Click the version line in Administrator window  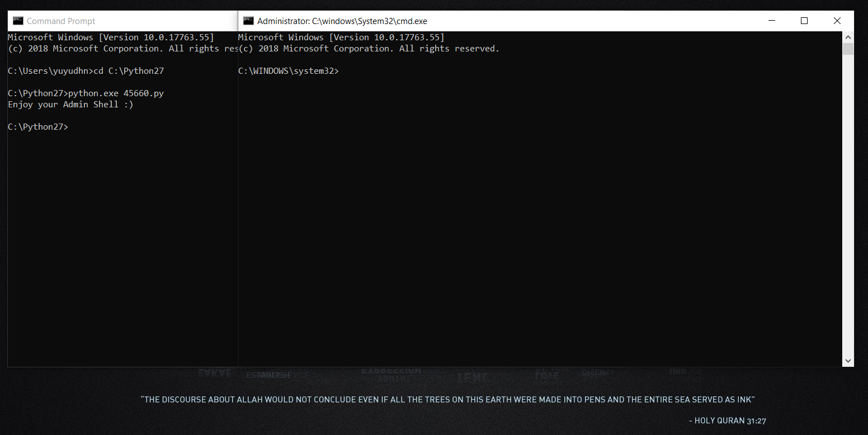[x=341, y=37]
